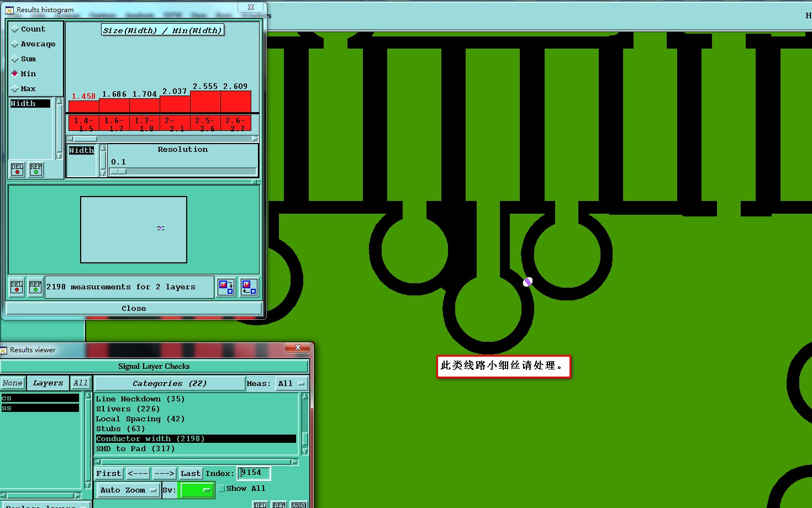Click the histogram overview thumbnail box
The image size is (812, 508).
point(134,230)
